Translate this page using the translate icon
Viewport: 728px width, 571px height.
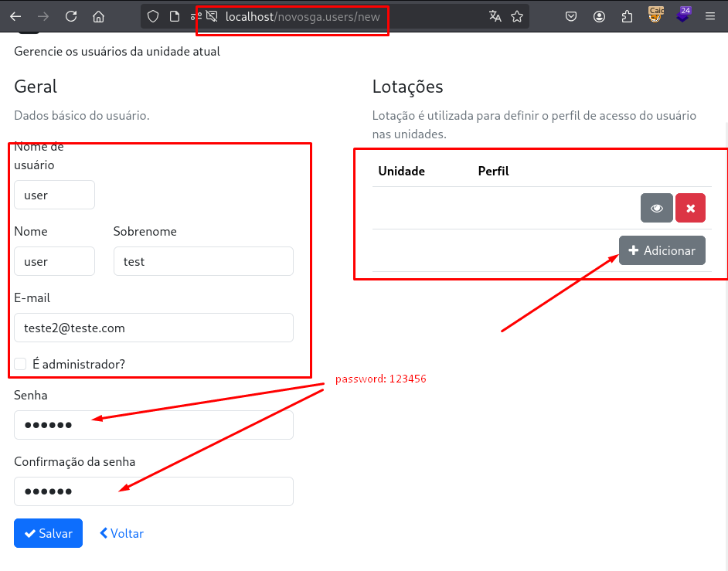(x=495, y=16)
